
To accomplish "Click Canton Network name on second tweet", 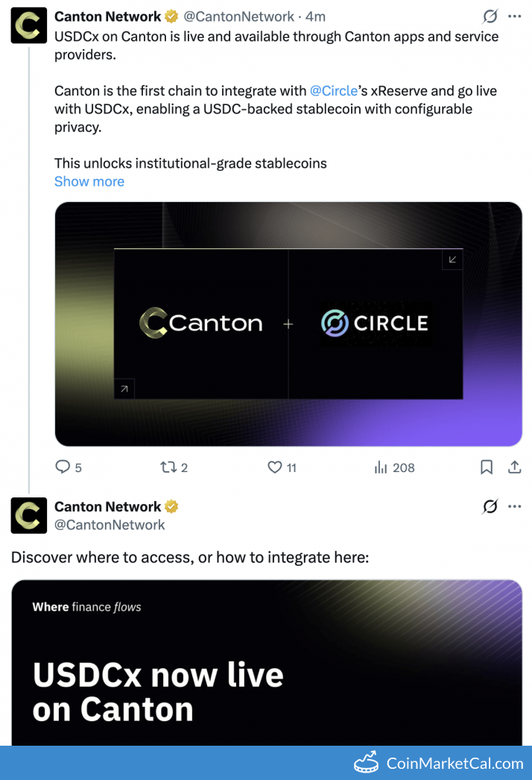I will coord(107,507).
